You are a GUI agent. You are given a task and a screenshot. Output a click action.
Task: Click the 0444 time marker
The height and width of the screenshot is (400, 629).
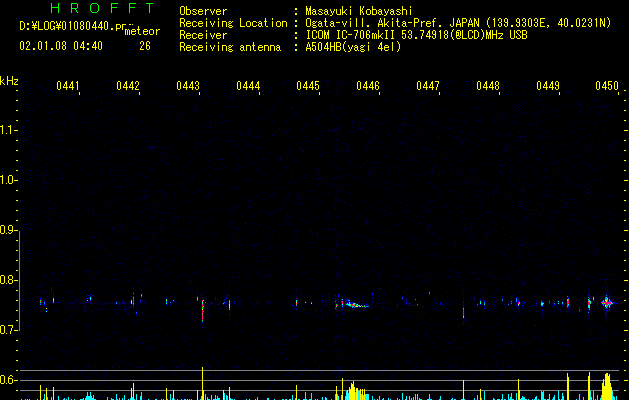[x=248, y=86]
